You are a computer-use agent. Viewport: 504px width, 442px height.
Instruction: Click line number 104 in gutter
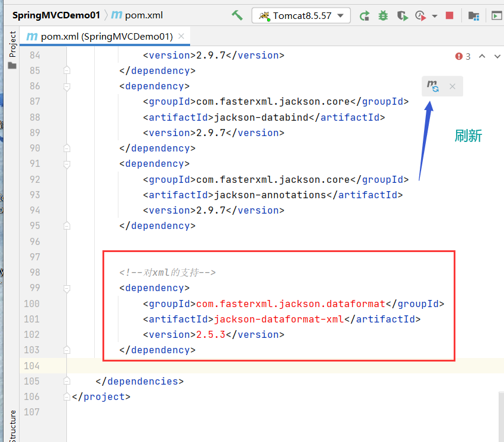point(31,366)
